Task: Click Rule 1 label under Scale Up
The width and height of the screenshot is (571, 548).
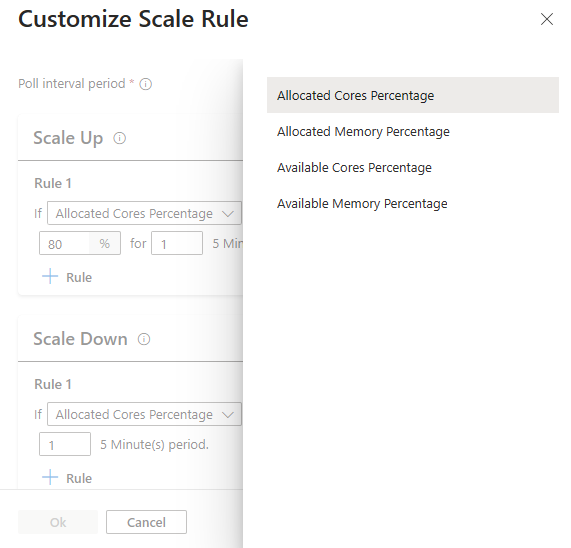Action: pyautogui.click(x=53, y=183)
